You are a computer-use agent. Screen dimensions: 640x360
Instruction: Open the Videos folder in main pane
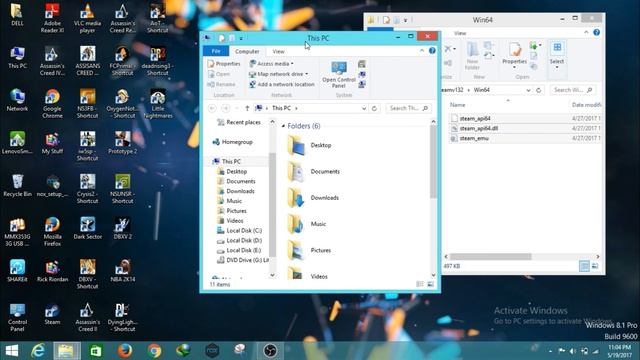(x=307, y=274)
